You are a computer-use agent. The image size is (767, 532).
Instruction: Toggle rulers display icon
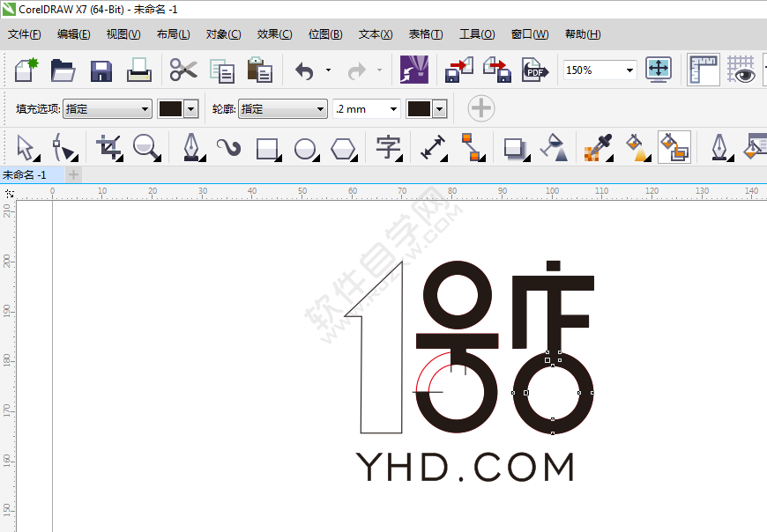pos(703,70)
